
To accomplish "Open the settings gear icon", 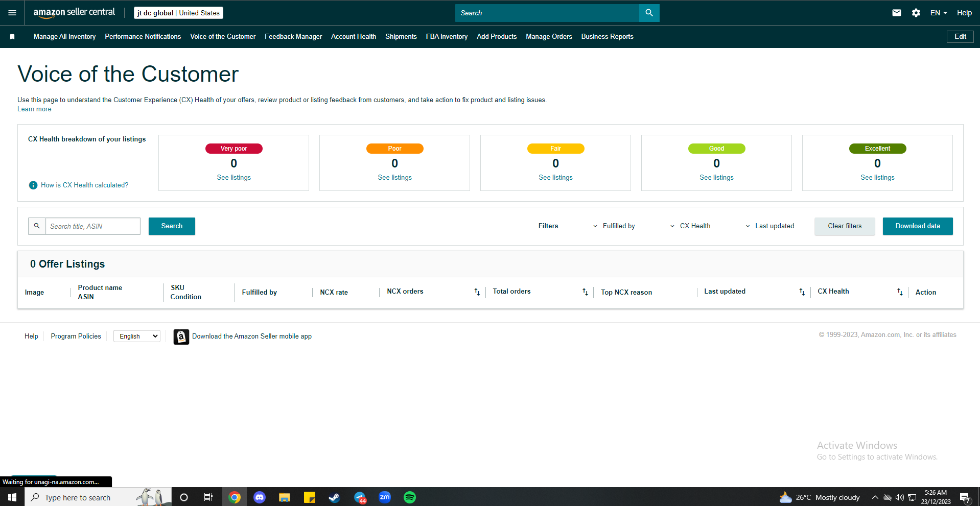I will 916,13.
